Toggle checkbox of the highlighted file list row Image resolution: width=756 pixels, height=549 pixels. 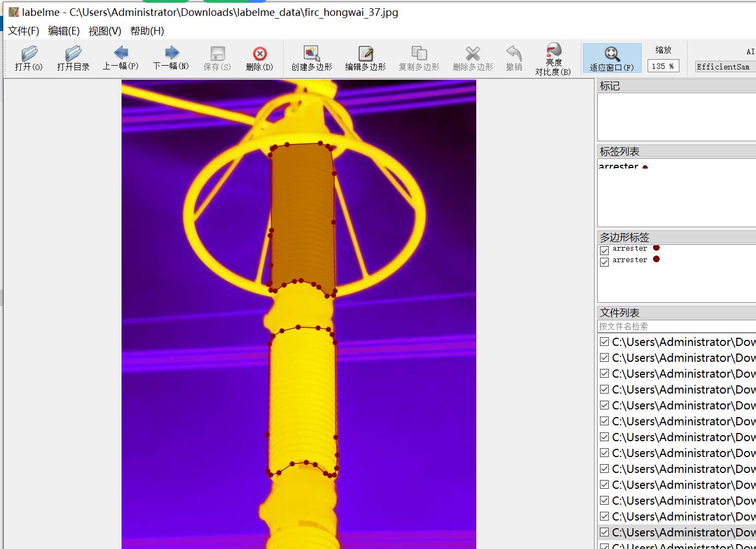point(604,532)
